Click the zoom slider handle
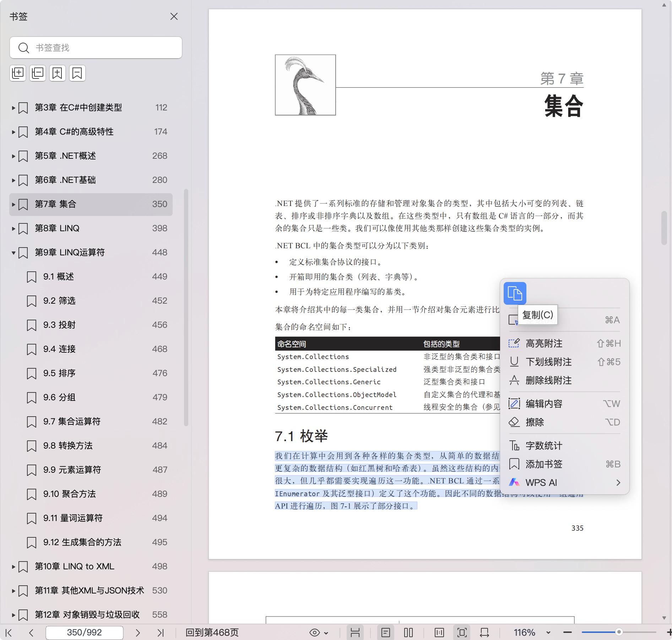 619,632
